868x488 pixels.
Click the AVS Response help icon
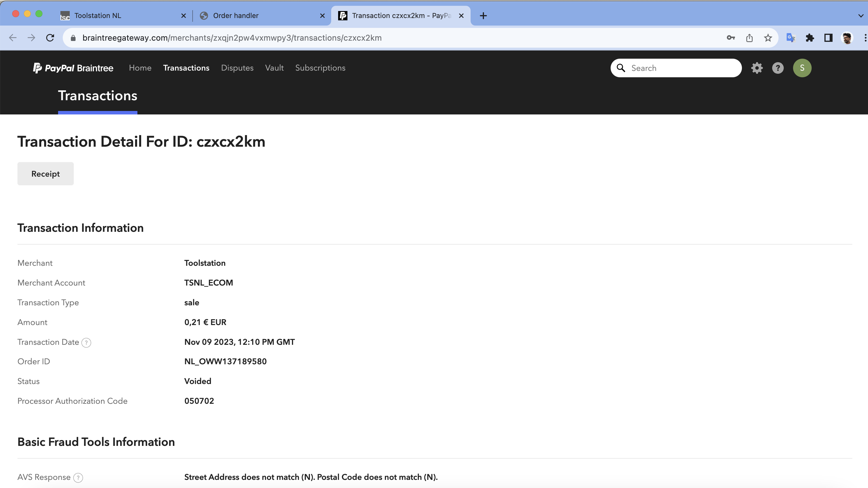(x=78, y=478)
